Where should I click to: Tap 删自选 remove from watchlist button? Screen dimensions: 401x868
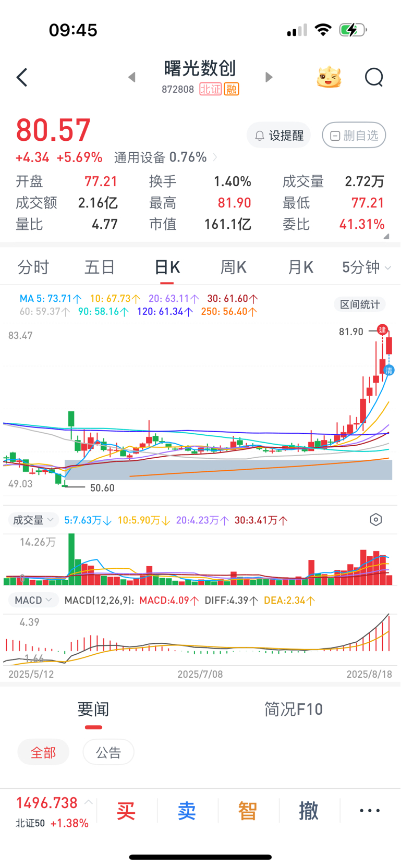[x=354, y=136]
